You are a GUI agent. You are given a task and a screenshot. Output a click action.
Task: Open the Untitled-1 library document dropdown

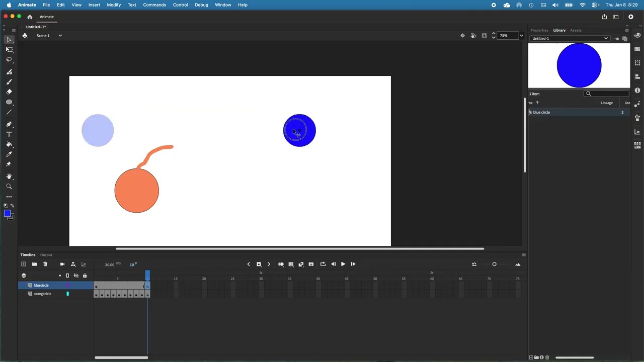pos(570,38)
